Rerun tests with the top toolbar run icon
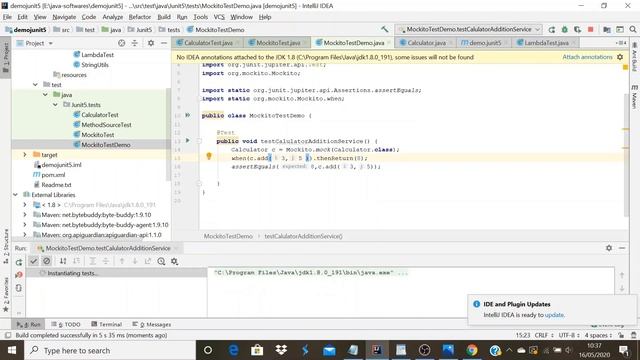The height and width of the screenshot is (360, 640). [x=551, y=29]
